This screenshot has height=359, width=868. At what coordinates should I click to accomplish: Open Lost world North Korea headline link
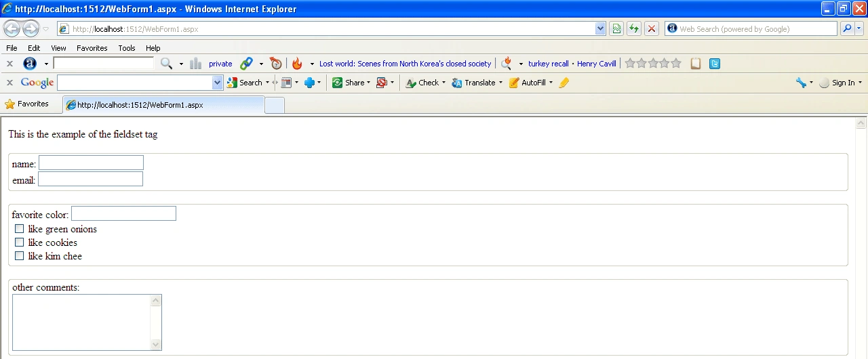point(405,64)
